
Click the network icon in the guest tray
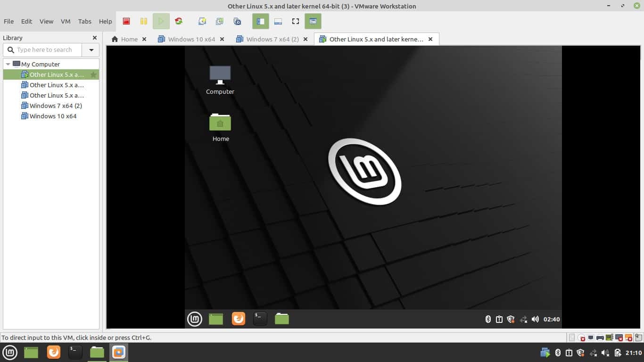click(x=523, y=319)
